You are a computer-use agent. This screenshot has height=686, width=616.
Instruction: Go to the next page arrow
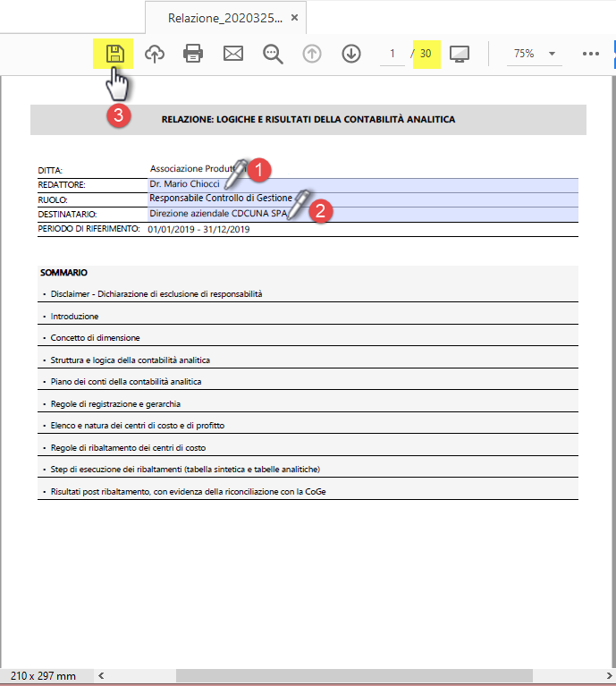351,54
